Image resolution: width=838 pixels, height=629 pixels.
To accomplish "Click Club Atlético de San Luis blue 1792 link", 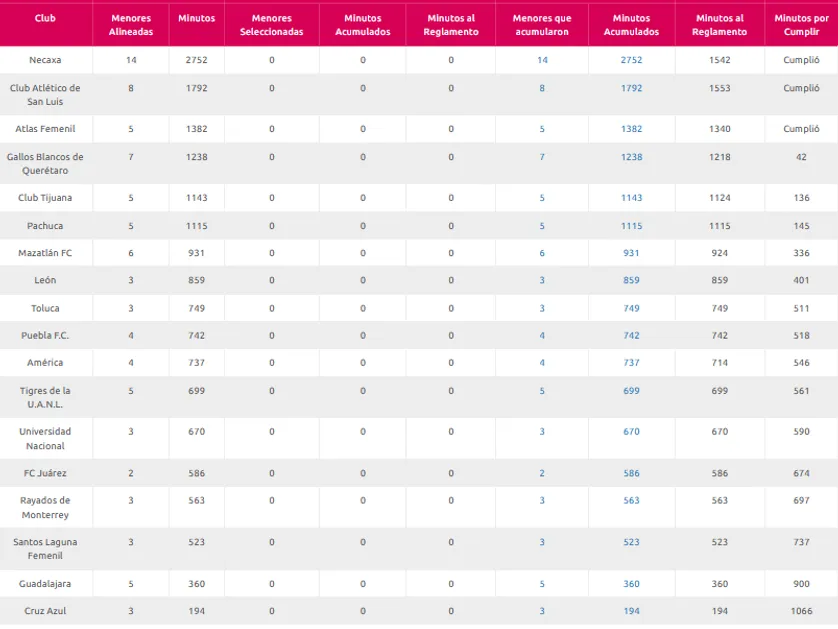I will [x=631, y=88].
